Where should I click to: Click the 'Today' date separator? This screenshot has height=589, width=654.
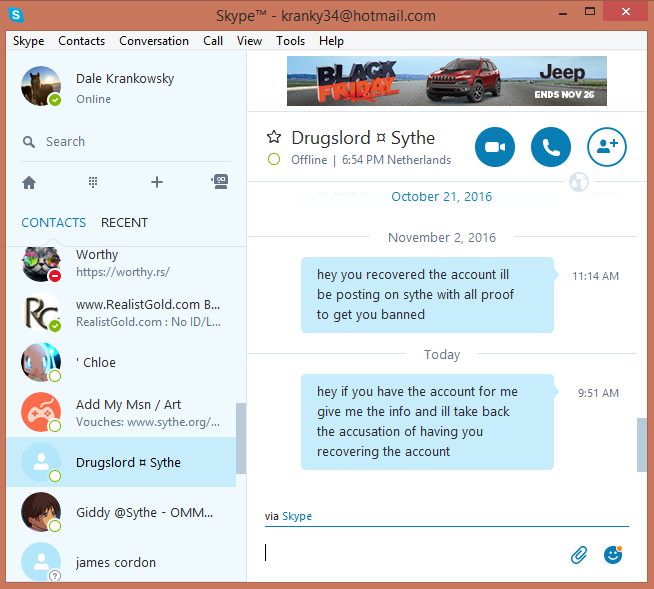pos(442,355)
